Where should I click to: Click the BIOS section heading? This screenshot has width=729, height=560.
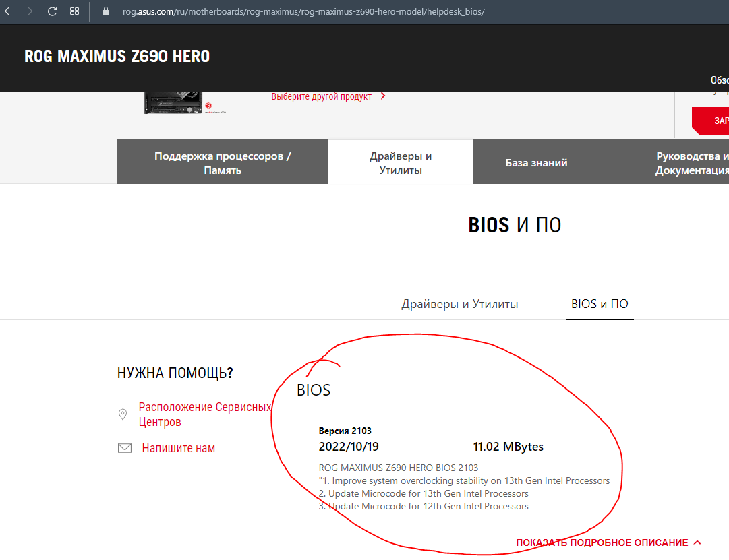click(314, 390)
